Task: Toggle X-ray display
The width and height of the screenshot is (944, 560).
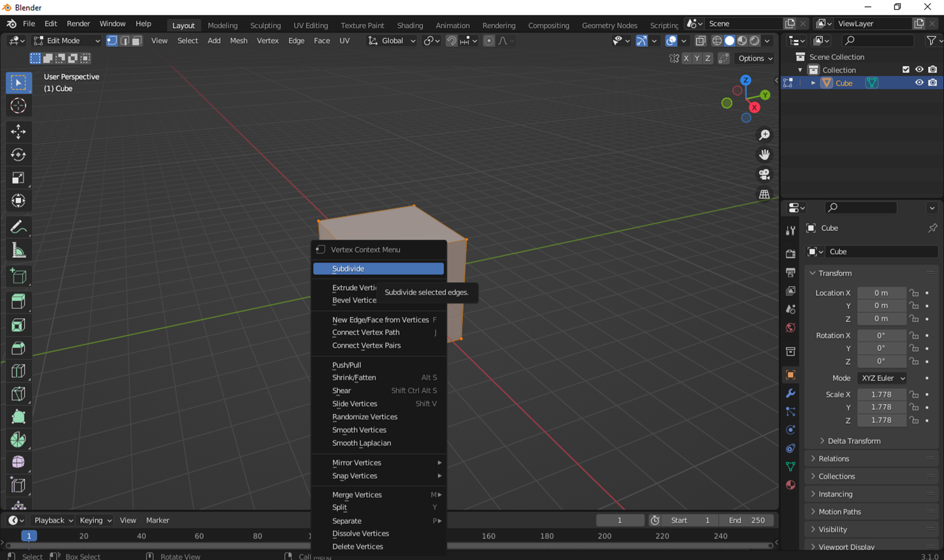Action: coord(701,41)
